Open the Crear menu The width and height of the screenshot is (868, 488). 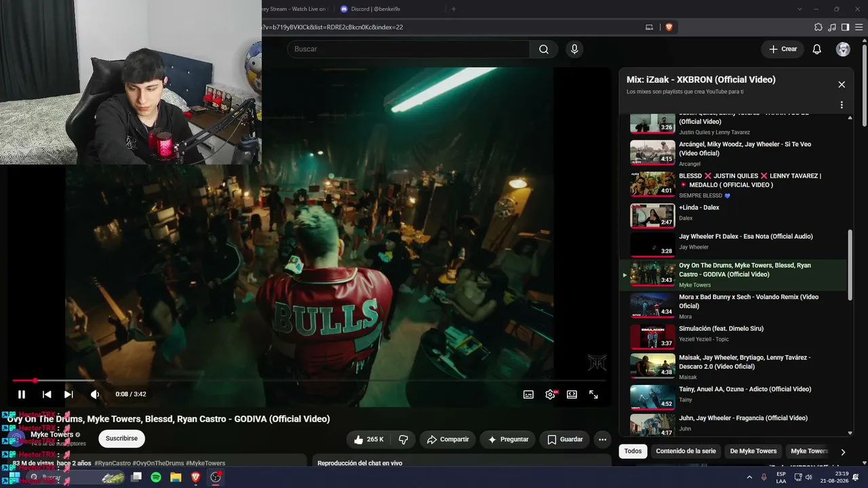(783, 49)
